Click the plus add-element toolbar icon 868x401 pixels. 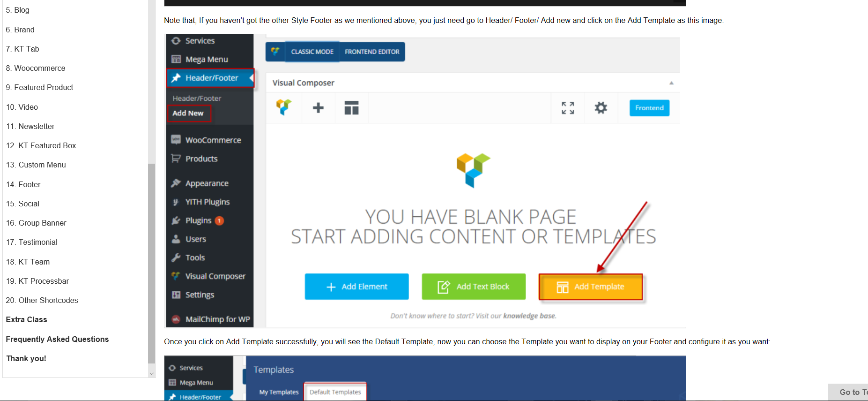tap(319, 108)
